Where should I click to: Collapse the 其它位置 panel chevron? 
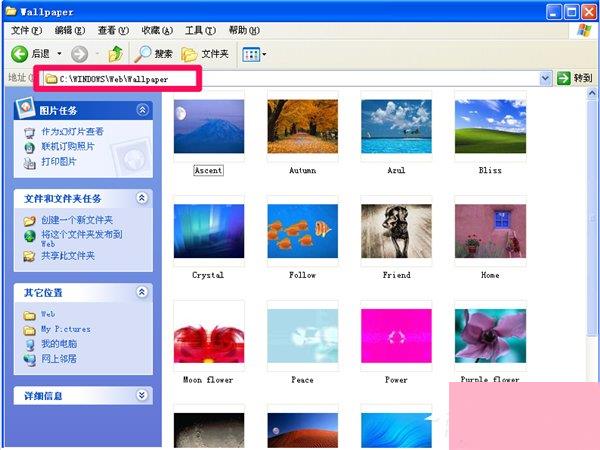pyautogui.click(x=142, y=292)
